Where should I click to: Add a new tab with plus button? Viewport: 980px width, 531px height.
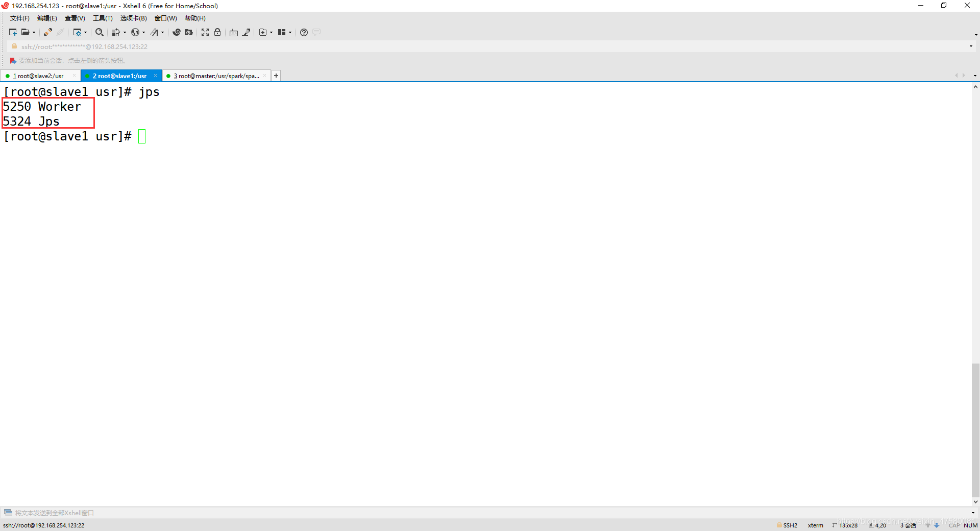[276, 76]
